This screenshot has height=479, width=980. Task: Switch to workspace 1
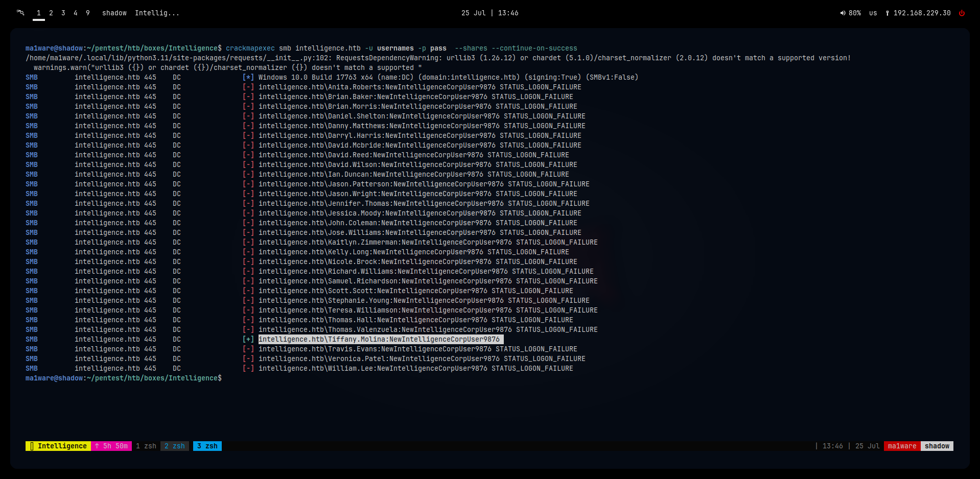click(39, 13)
